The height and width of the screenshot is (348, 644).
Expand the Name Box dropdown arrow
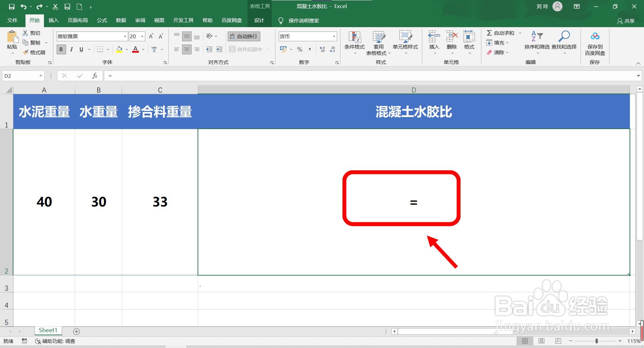(41, 76)
